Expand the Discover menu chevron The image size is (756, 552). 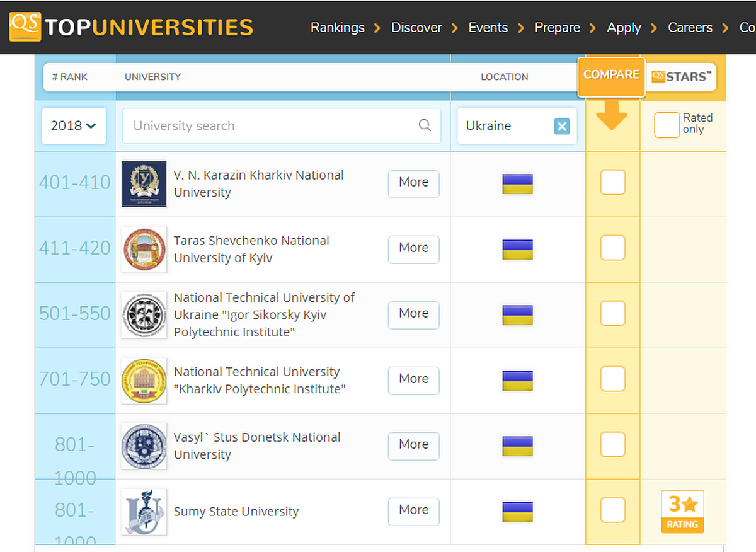[454, 28]
